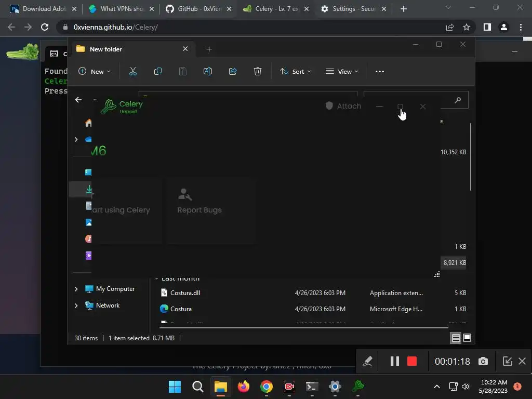Open a new Chrome tab

[x=403, y=9]
